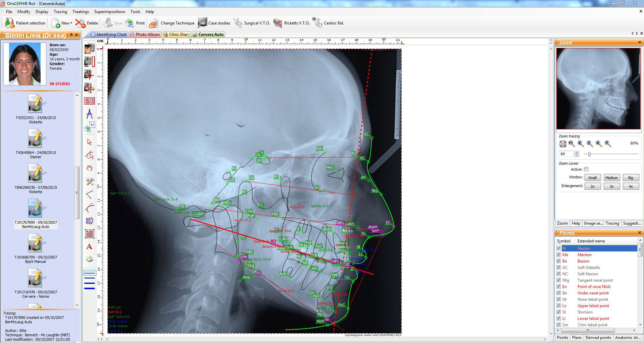
Task: Uncheck the Basion point checkbox
Action: tap(558, 261)
